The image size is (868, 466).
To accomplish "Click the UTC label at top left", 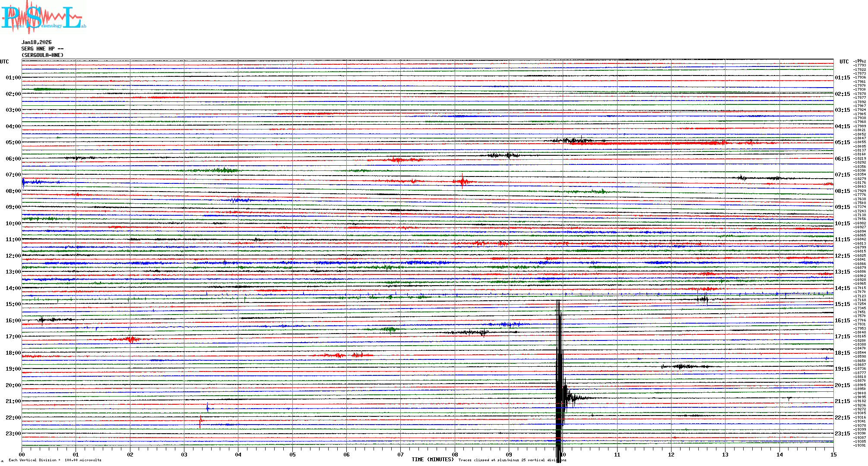I will (x=4, y=62).
